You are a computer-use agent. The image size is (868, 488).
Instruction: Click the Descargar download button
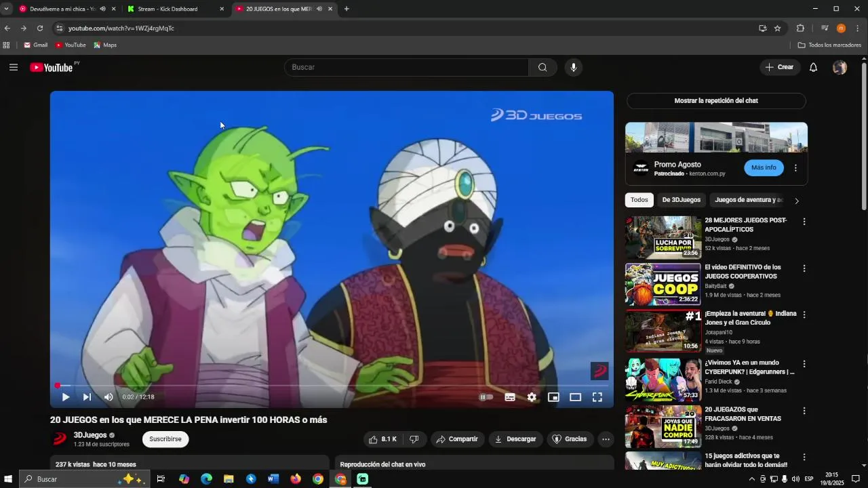tap(515, 439)
